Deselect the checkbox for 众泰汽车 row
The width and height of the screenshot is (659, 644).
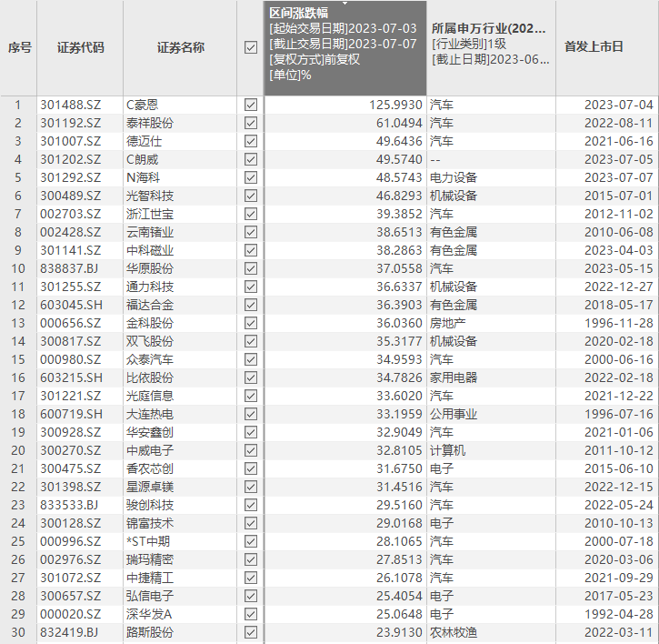click(x=251, y=359)
